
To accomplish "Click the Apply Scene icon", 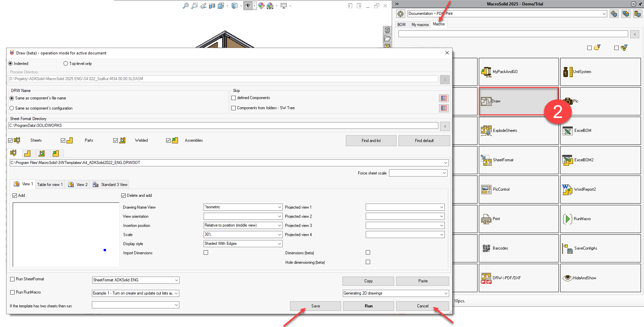I will tap(270, 6).
